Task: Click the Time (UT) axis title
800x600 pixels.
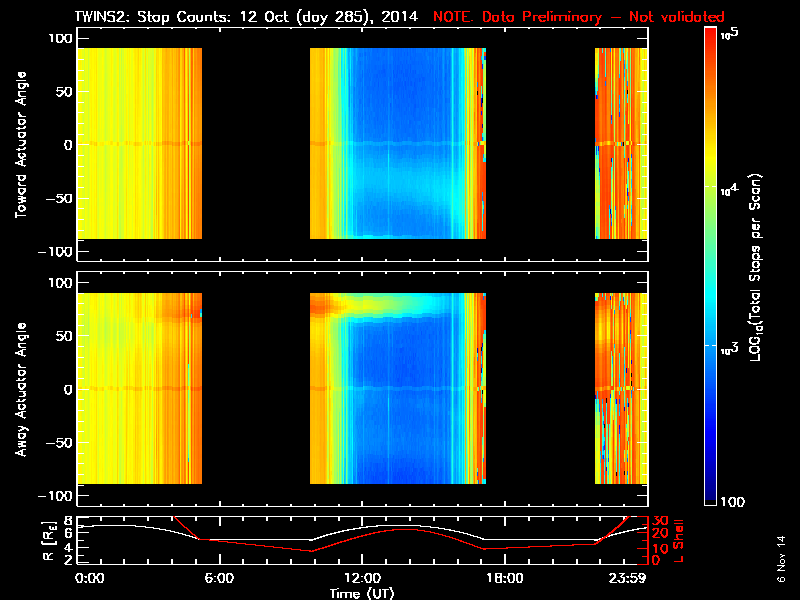Action: pyautogui.click(x=362, y=593)
